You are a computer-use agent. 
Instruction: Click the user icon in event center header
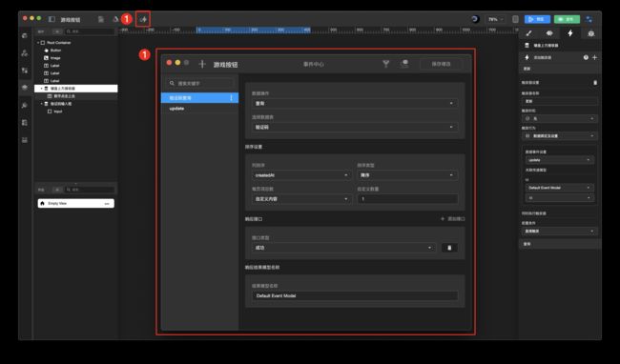(x=404, y=64)
